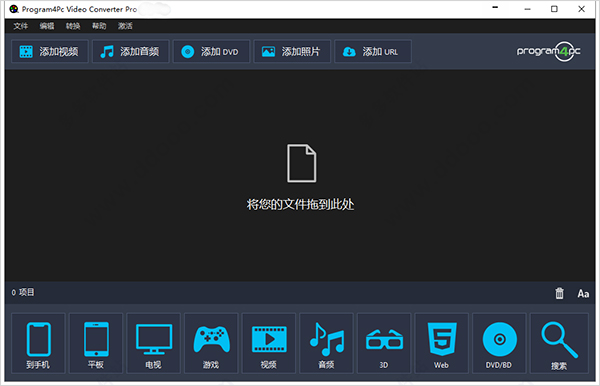Select the 到手机 phone output category
This screenshot has height=386, width=600.
point(38,343)
